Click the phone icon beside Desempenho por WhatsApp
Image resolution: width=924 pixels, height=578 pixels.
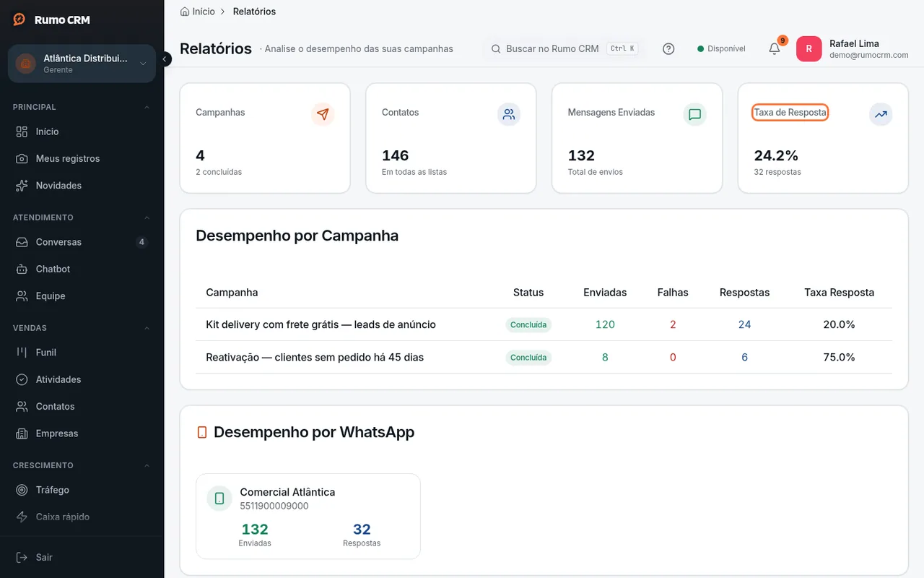tap(202, 432)
